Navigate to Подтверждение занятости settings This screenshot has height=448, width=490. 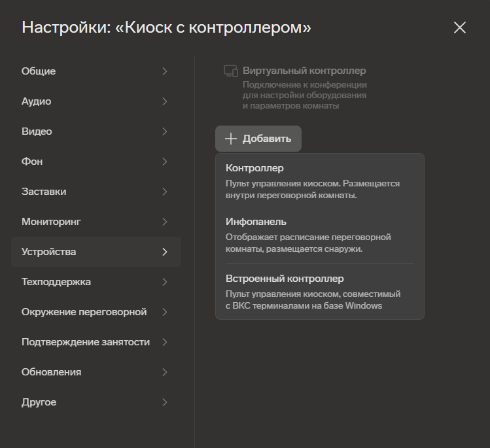(x=86, y=342)
